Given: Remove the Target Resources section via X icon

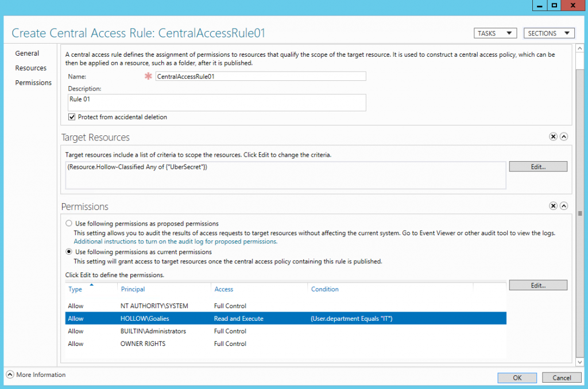Looking at the screenshot, I should [553, 137].
